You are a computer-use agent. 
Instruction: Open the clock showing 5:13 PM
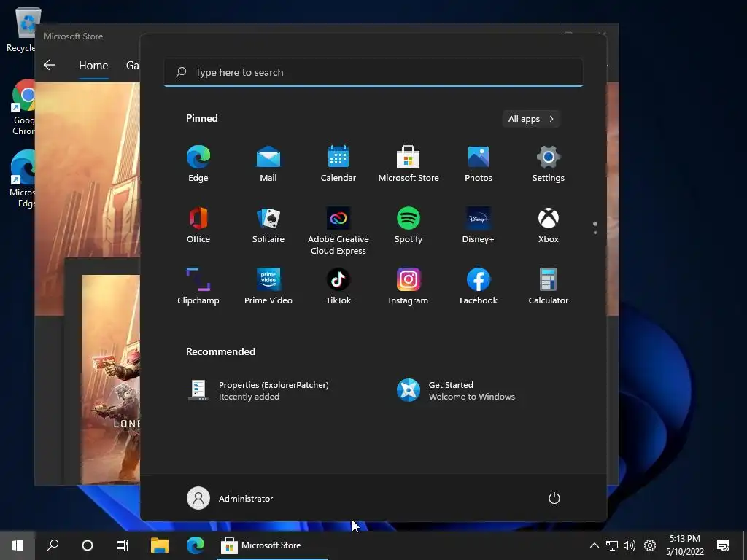pyautogui.click(x=685, y=545)
